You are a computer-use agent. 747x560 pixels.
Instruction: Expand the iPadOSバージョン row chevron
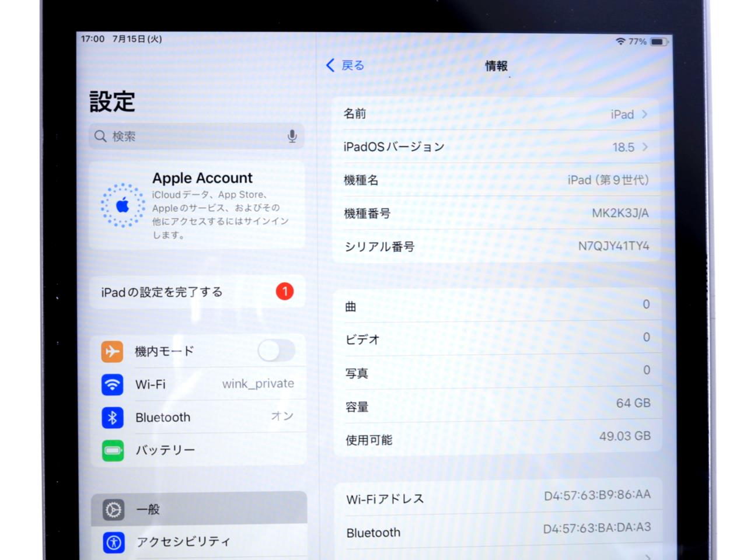pyautogui.click(x=645, y=147)
